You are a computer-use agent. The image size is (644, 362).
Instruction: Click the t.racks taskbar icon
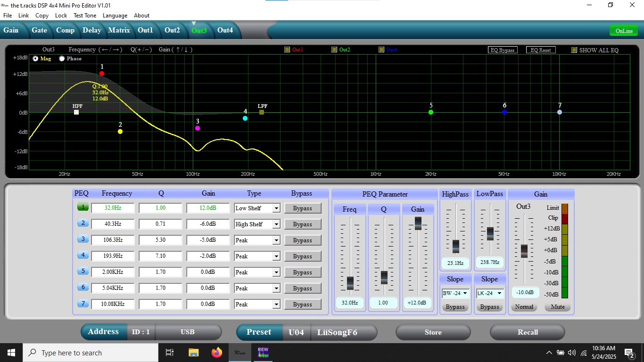click(x=239, y=353)
